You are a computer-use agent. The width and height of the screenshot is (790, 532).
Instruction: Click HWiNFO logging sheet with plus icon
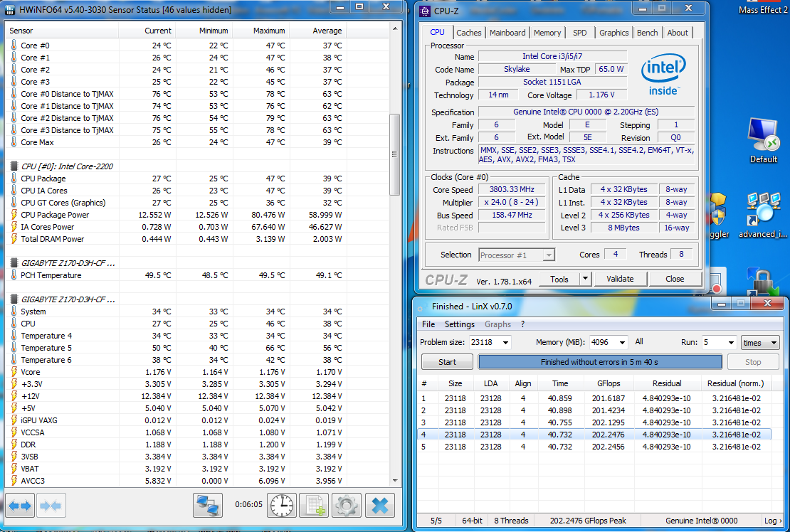314,505
